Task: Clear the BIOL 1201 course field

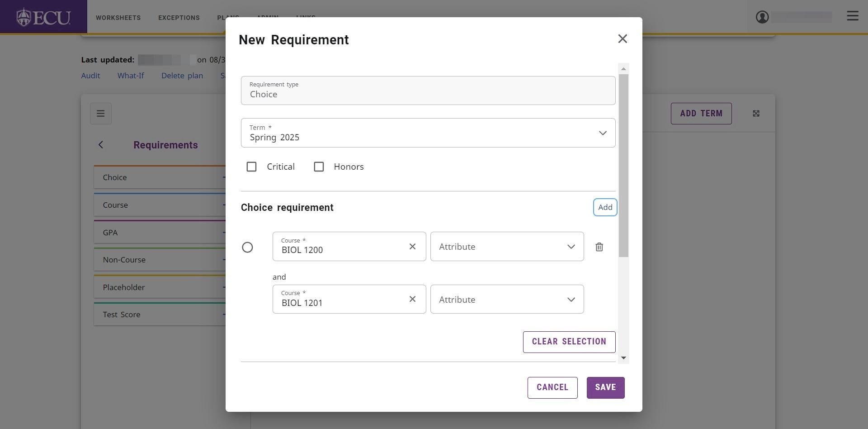Action: point(412,299)
